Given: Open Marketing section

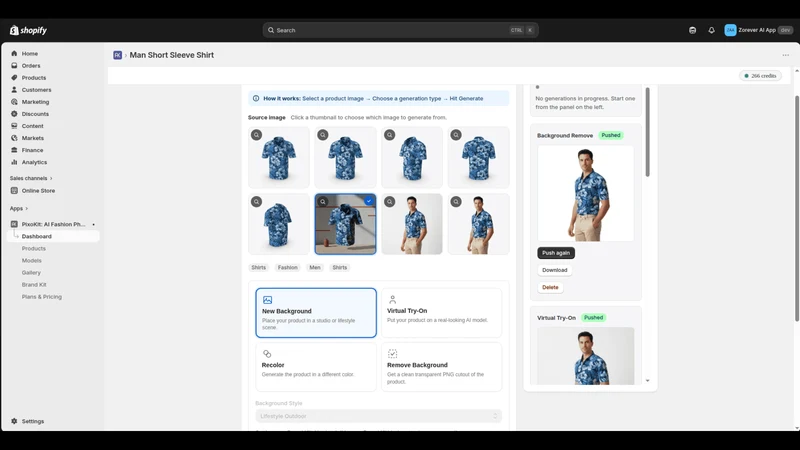Looking at the screenshot, I should (x=35, y=102).
